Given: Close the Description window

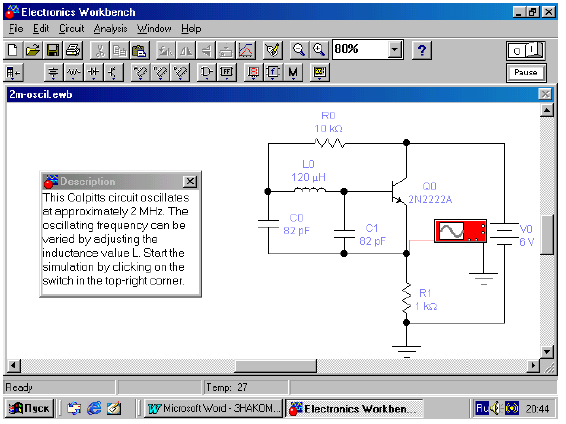Looking at the screenshot, I should (190, 182).
